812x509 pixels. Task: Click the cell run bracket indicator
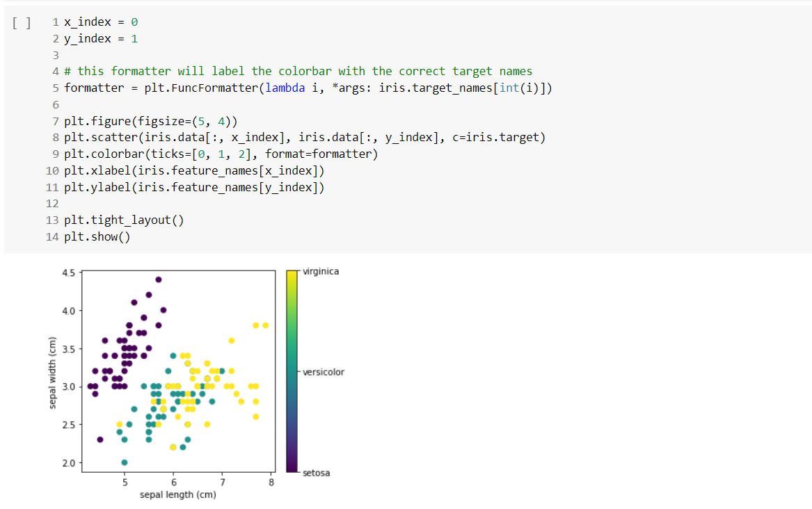(x=22, y=23)
